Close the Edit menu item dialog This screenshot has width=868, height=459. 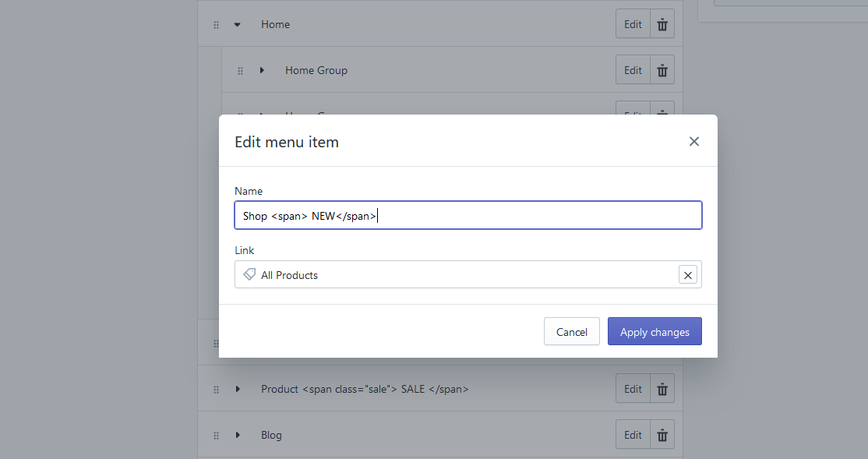click(x=694, y=141)
